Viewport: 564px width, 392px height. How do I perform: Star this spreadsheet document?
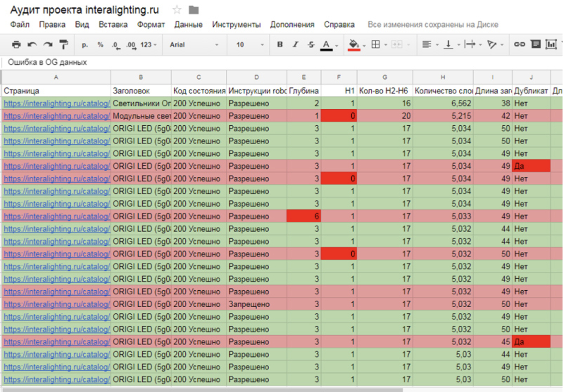pos(177,10)
